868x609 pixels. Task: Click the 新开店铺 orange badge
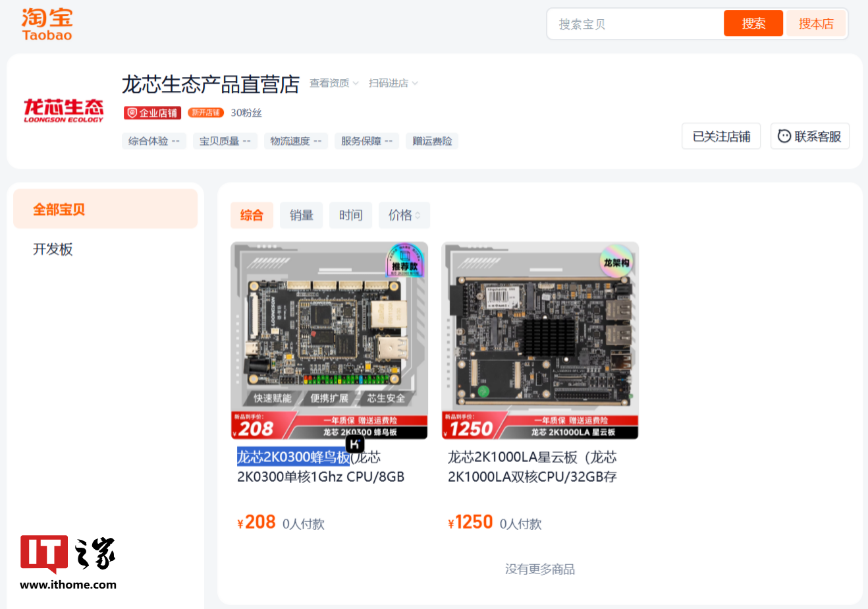coord(205,113)
